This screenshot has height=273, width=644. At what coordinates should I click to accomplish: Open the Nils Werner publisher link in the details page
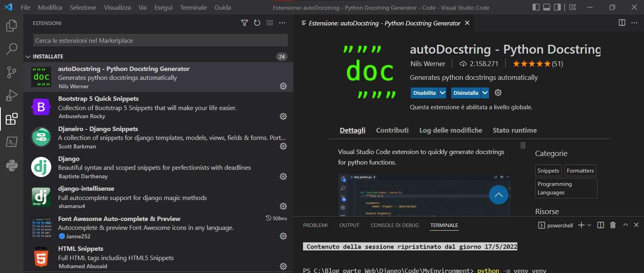428,64
